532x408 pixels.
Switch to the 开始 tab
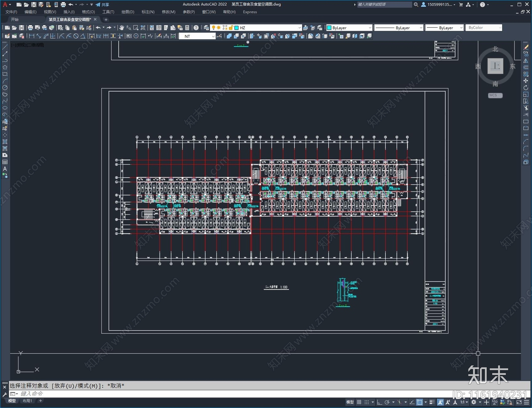point(15,19)
